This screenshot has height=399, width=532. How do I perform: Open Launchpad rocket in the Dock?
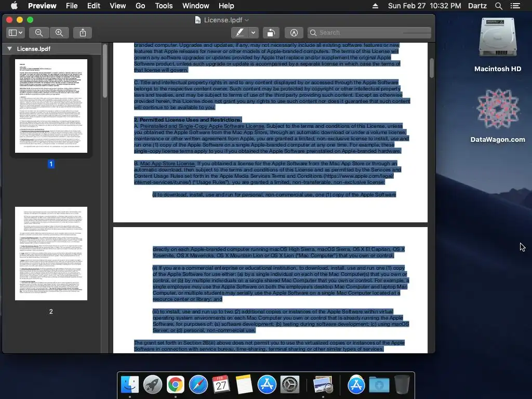[153, 385]
